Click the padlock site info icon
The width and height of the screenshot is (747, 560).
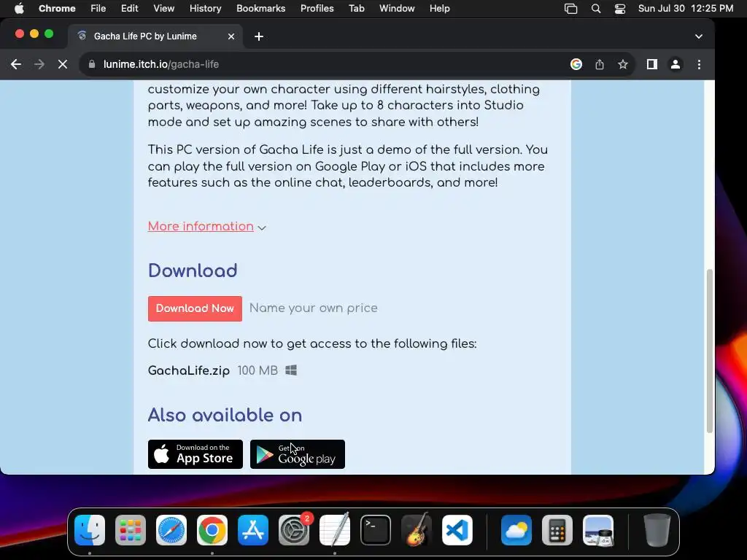[92, 64]
